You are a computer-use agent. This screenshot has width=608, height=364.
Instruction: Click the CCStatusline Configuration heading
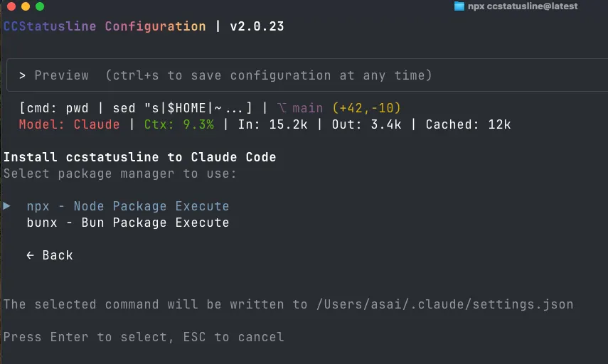click(x=105, y=26)
